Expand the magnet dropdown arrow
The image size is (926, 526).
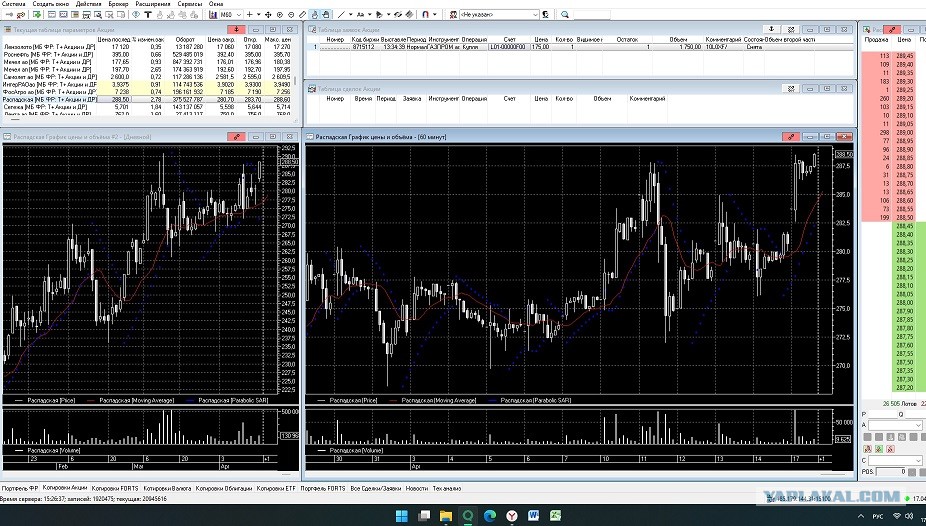click(x=435, y=14)
